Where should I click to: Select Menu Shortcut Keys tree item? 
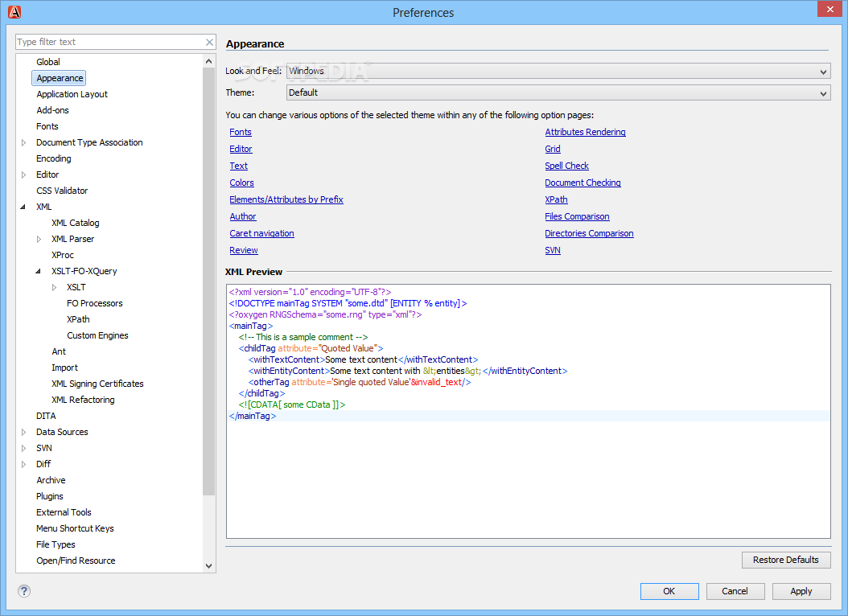pos(75,528)
